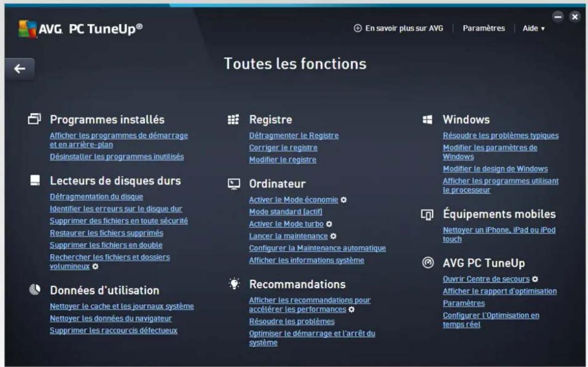The width and height of the screenshot is (588, 367).
Task: Open the Aide dropdown menu
Action: [533, 28]
